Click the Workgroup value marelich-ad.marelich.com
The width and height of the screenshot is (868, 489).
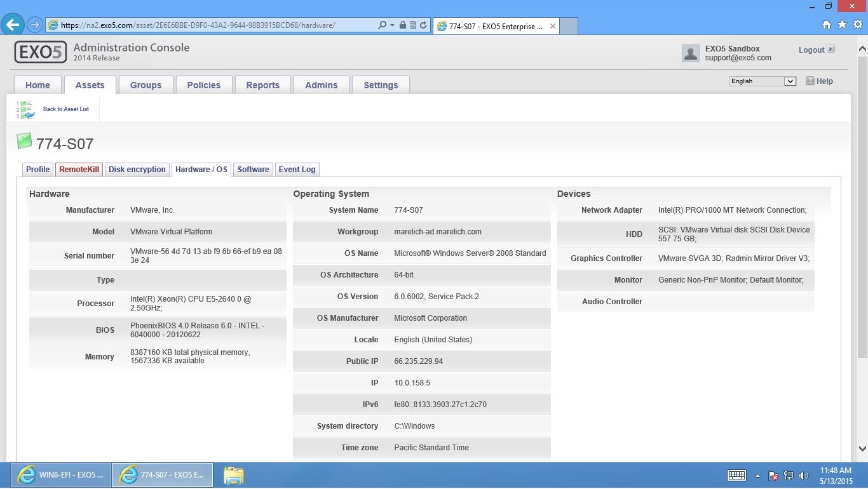pos(438,232)
